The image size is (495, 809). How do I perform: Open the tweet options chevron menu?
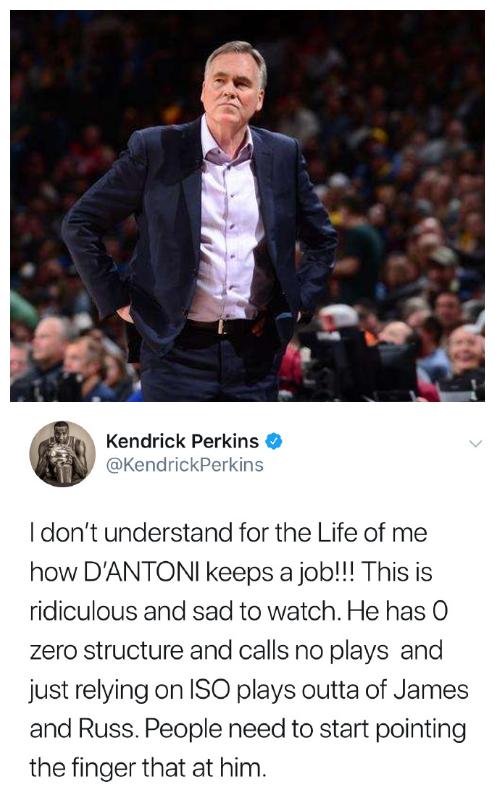tap(475, 443)
